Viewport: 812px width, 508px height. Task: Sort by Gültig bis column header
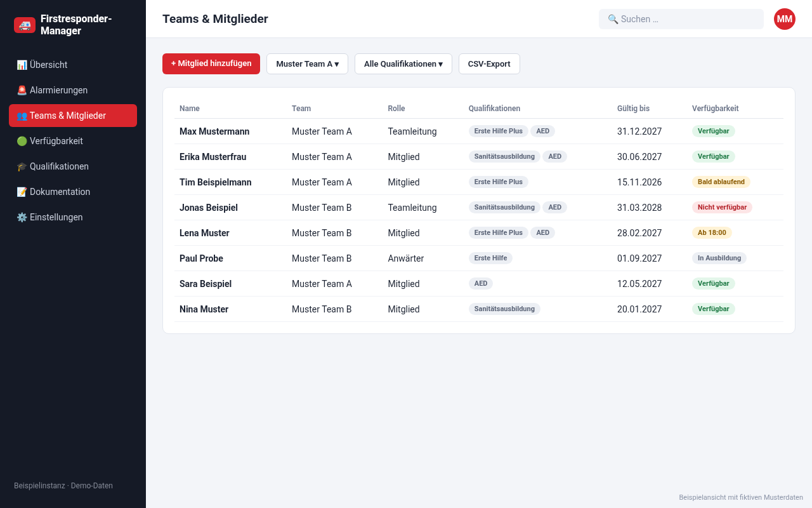[x=633, y=109]
